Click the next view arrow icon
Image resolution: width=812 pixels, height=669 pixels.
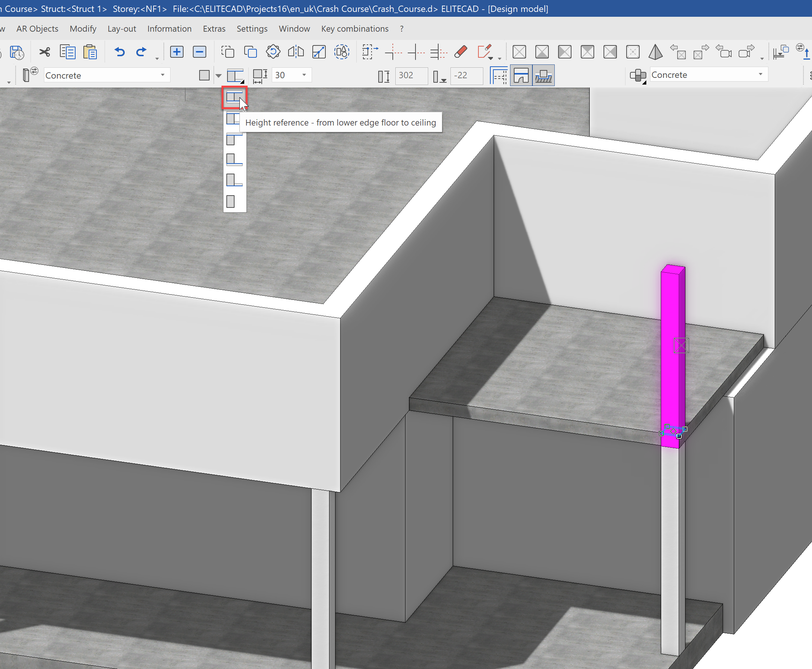[701, 52]
